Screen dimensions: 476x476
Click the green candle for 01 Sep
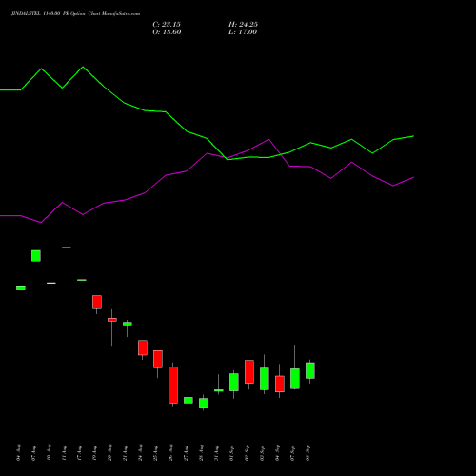tap(234, 383)
